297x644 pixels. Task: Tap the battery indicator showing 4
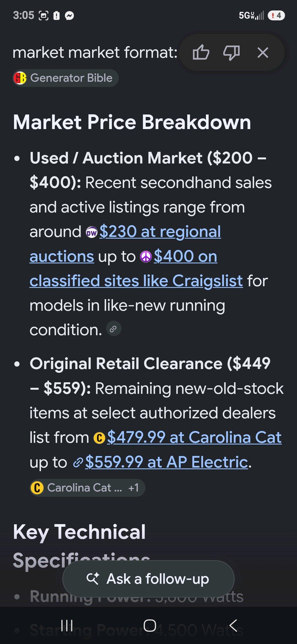pyautogui.click(x=276, y=15)
